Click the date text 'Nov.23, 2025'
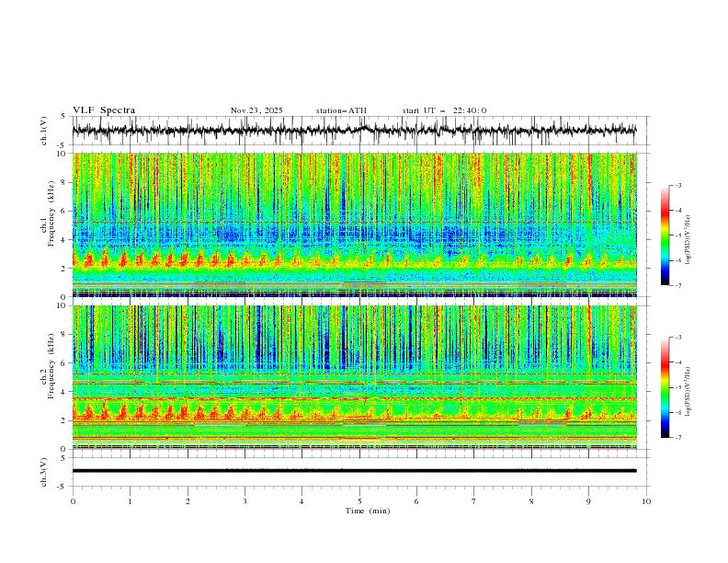Screen dimensions: 728x563 pyautogui.click(x=256, y=110)
